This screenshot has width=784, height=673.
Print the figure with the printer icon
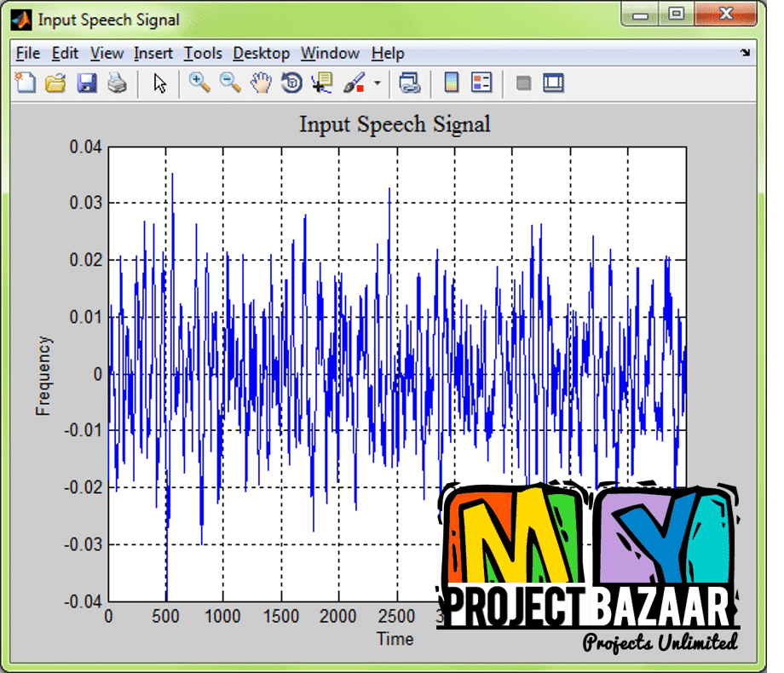[x=117, y=83]
